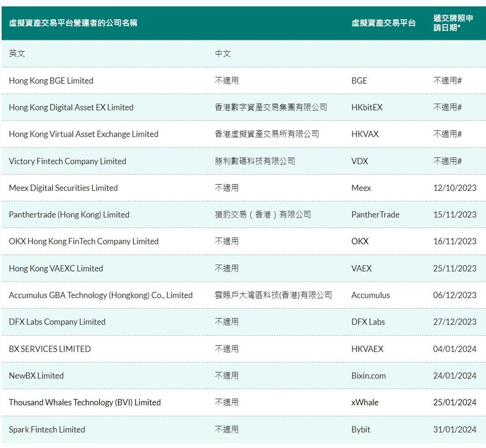Select the DFX Labs platform cell
The image size is (486, 448).
368,322
